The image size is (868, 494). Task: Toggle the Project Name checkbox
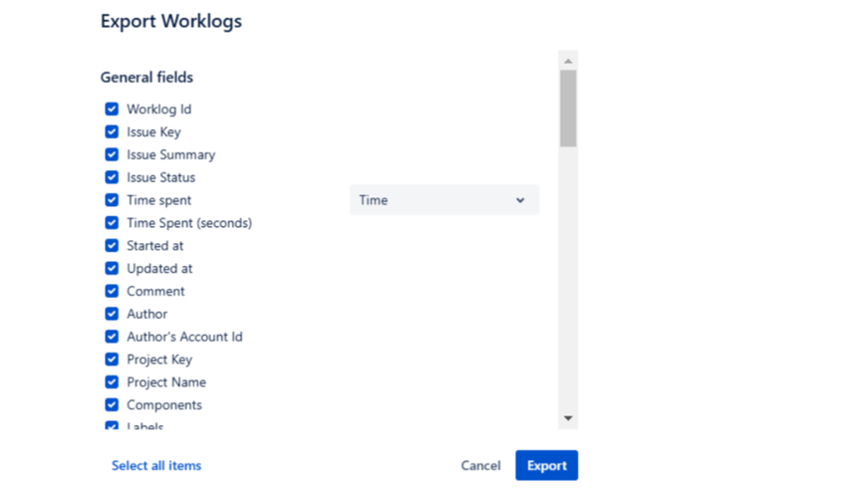[x=112, y=382]
